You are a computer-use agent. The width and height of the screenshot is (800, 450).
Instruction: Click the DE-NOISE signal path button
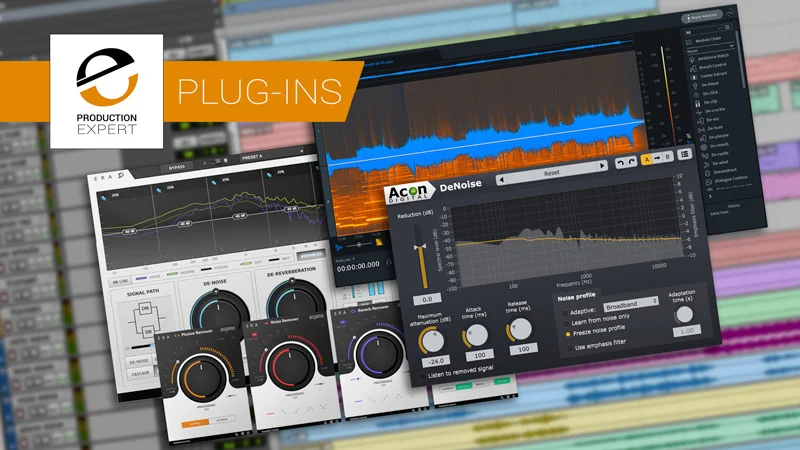pyautogui.click(x=138, y=361)
